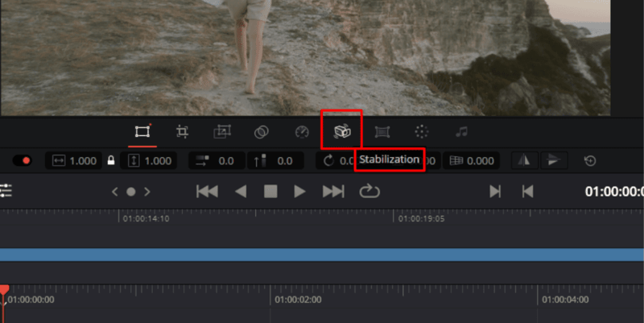Click the 01:00:19:05 ruler mark
This screenshot has height=323, width=644.
pyautogui.click(x=421, y=218)
